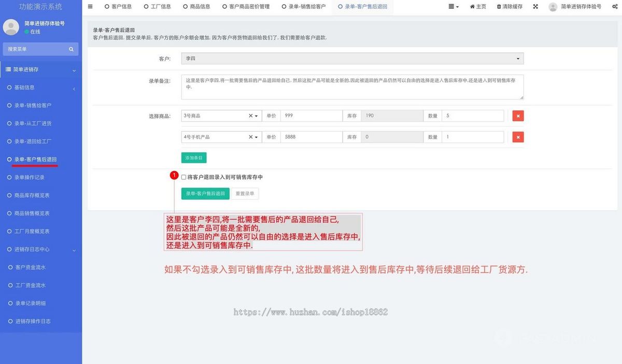The image size is (622, 364).
Task: Enable 将客户退回录入到可销售库存中 checkbox
Action: click(x=183, y=177)
